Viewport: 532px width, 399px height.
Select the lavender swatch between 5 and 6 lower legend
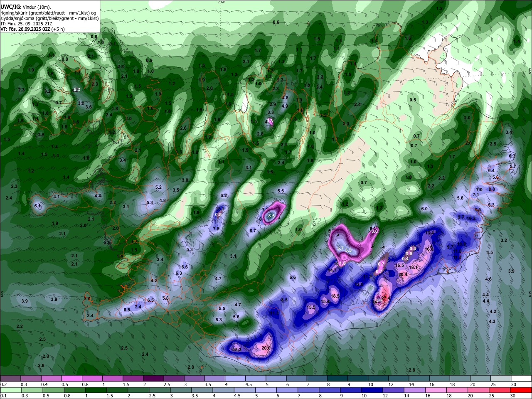click(266, 390)
